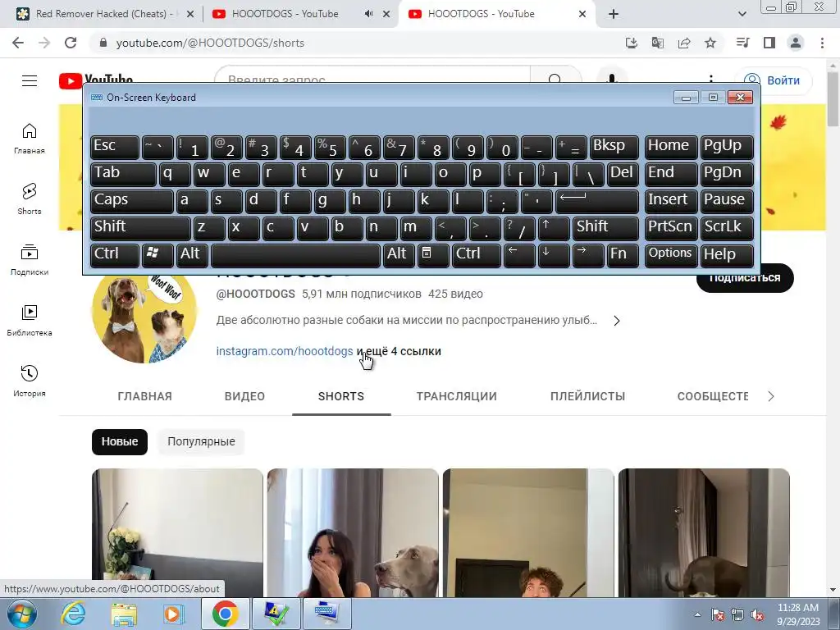Mute the audio icon on second HOOOTDOGS tab
The image size is (840, 630).
368,14
